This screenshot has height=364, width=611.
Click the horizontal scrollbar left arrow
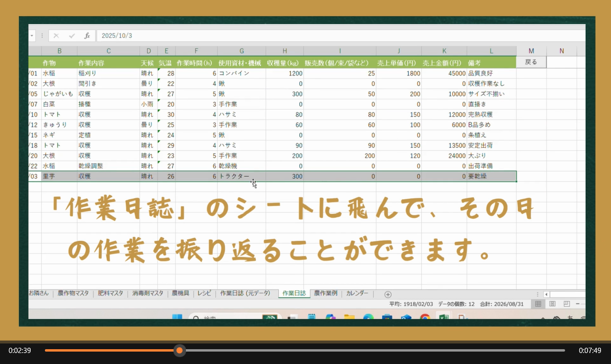point(546,294)
